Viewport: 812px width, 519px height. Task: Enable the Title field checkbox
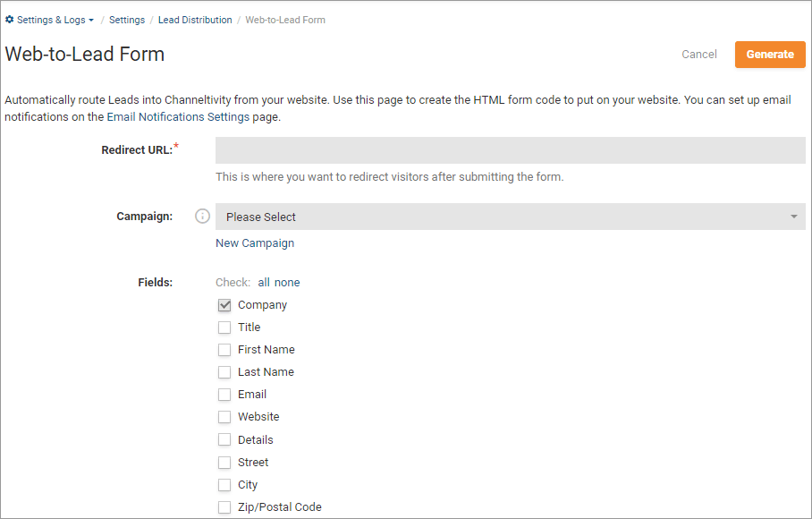224,327
